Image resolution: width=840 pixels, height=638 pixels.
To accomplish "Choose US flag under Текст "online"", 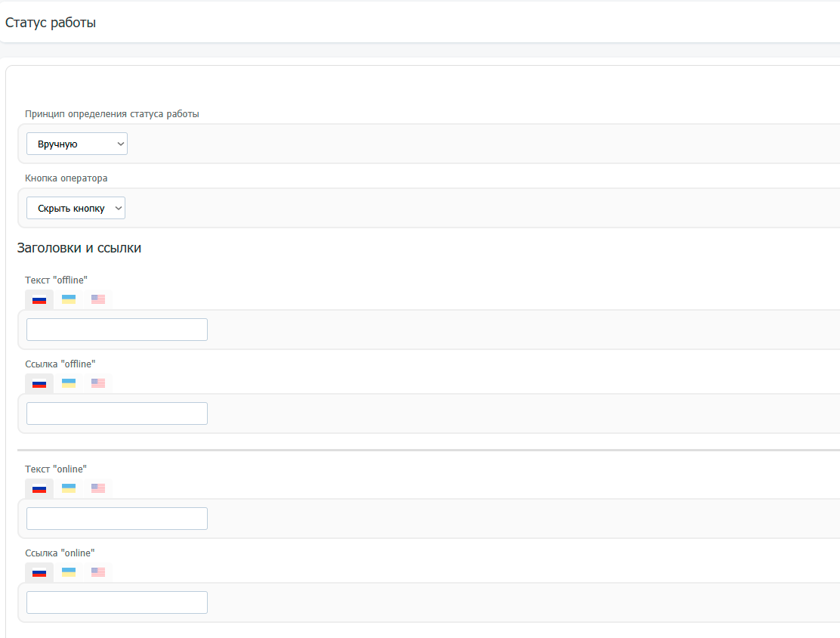I will tap(98, 488).
